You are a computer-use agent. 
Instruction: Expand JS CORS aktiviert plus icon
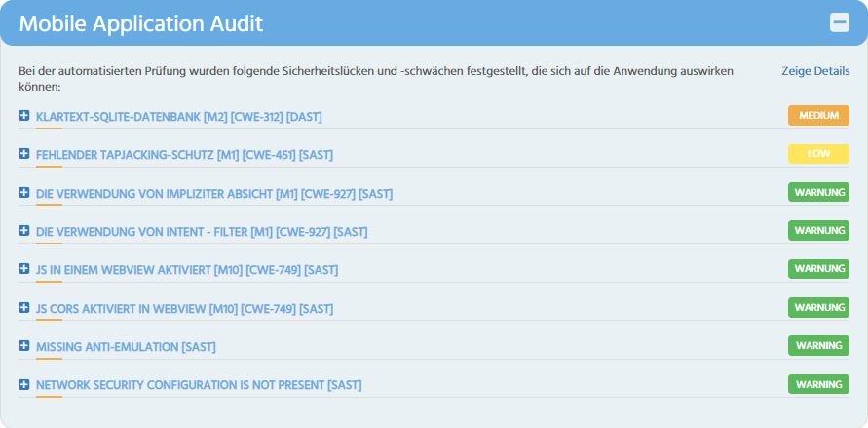pos(23,308)
